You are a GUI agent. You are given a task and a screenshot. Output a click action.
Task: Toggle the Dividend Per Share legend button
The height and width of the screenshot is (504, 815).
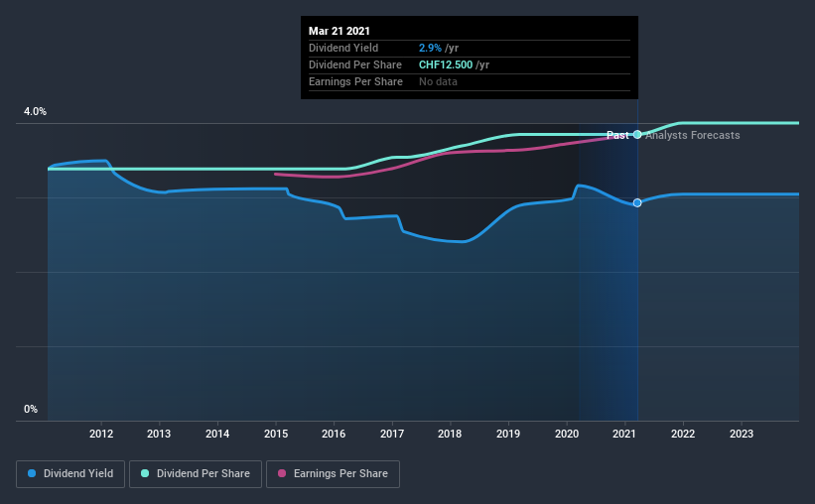tap(196, 474)
